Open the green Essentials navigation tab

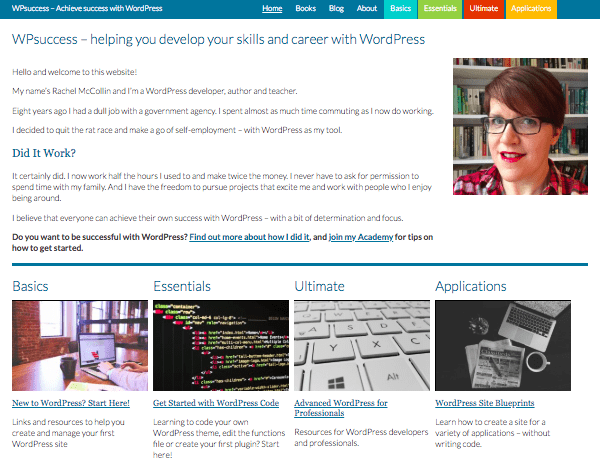[x=440, y=9]
